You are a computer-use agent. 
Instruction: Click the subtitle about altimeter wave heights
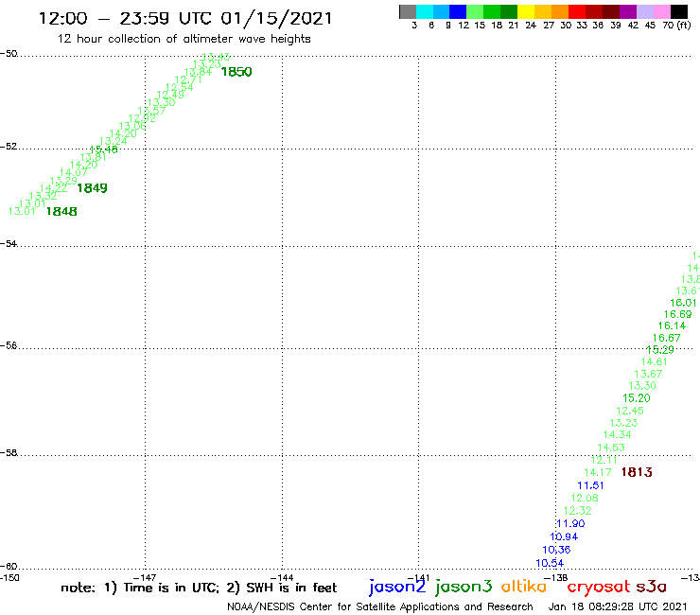coord(184,39)
